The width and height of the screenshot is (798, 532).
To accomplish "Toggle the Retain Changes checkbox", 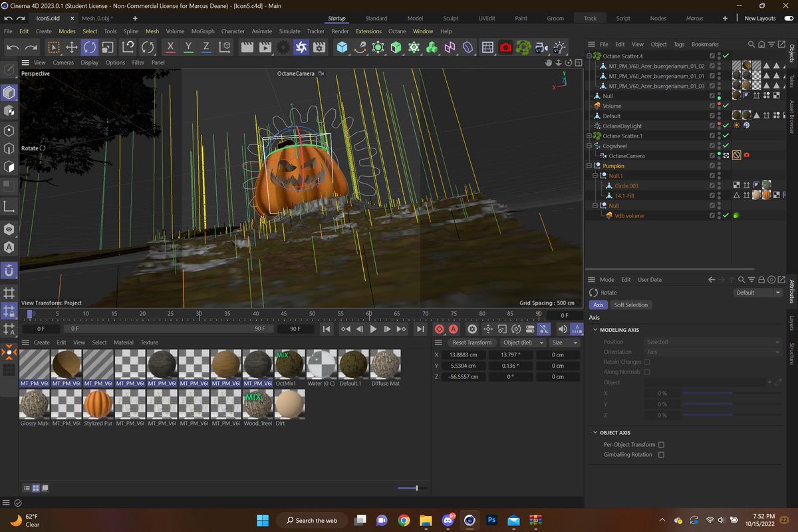I will click(646, 362).
